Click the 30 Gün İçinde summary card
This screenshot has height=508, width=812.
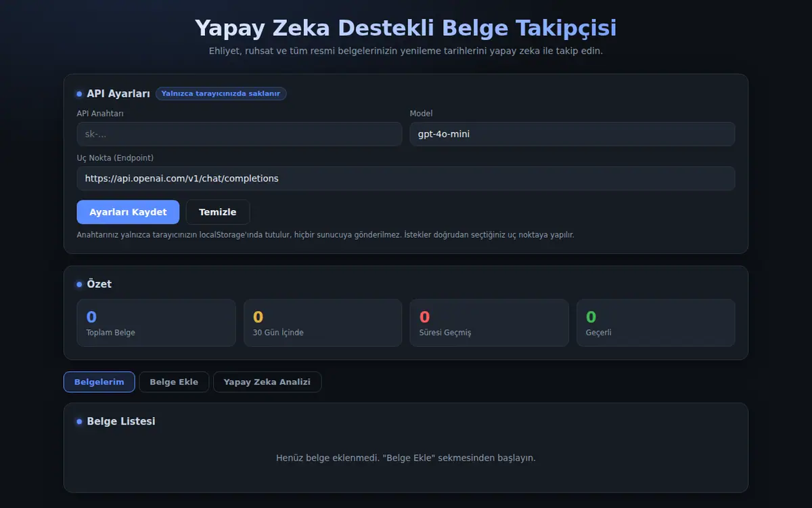[323, 323]
